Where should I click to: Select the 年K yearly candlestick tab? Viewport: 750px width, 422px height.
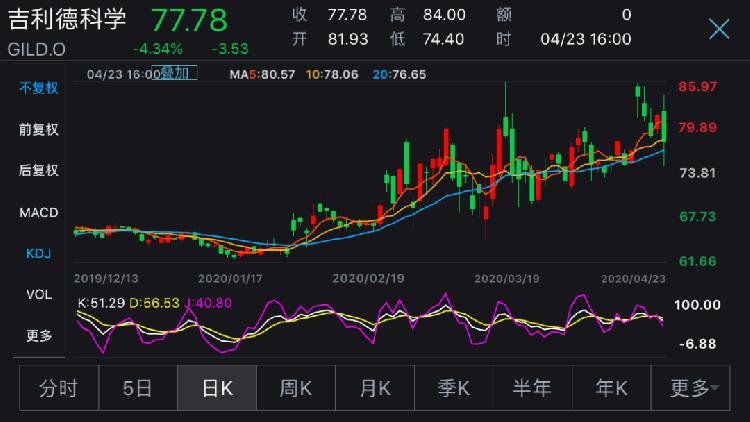pos(612,388)
